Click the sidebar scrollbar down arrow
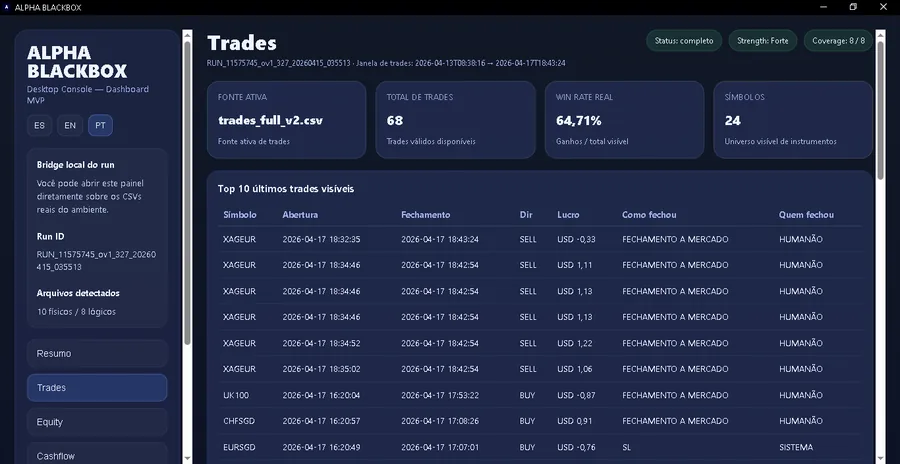The width and height of the screenshot is (900, 464). point(187,458)
